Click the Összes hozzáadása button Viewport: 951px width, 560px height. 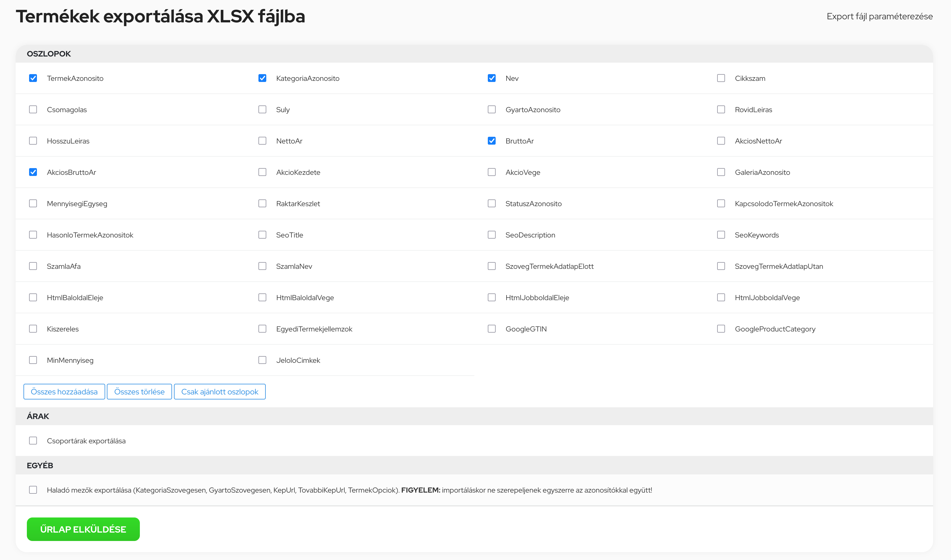click(64, 392)
